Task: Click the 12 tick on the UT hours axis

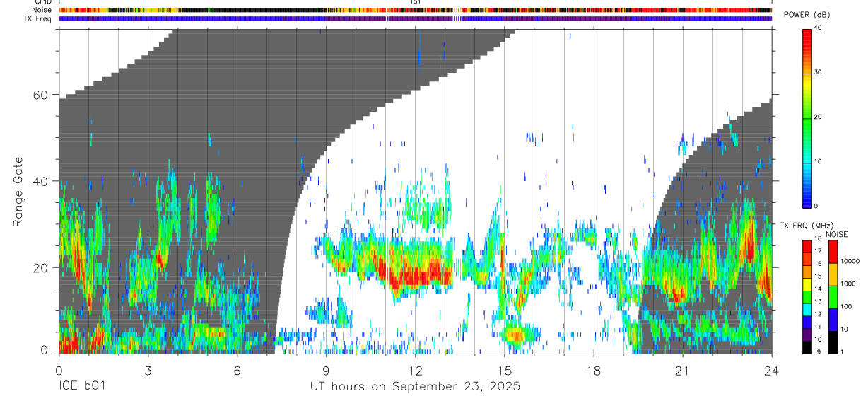Action: tap(415, 370)
